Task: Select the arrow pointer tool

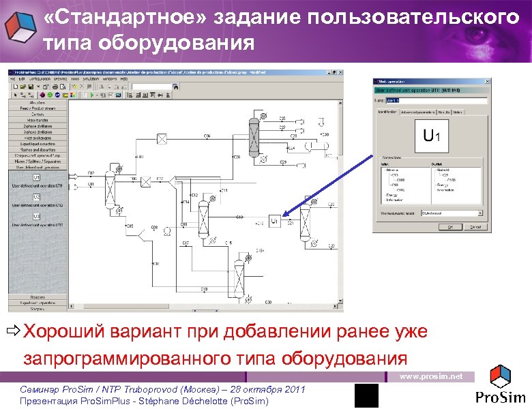Action: [15, 95]
